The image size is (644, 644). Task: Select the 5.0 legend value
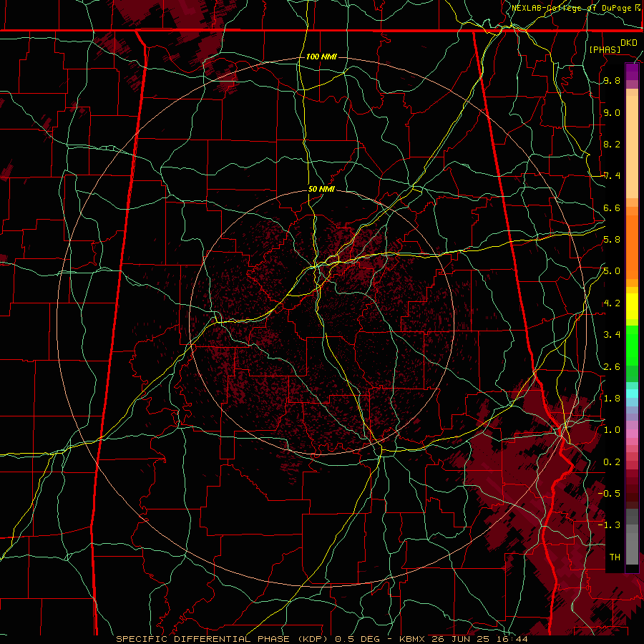[x=612, y=271]
